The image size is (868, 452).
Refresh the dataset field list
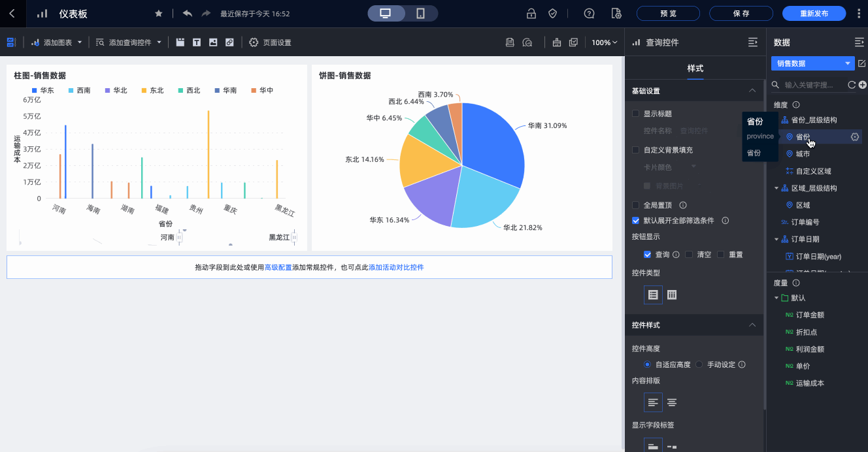(x=852, y=85)
